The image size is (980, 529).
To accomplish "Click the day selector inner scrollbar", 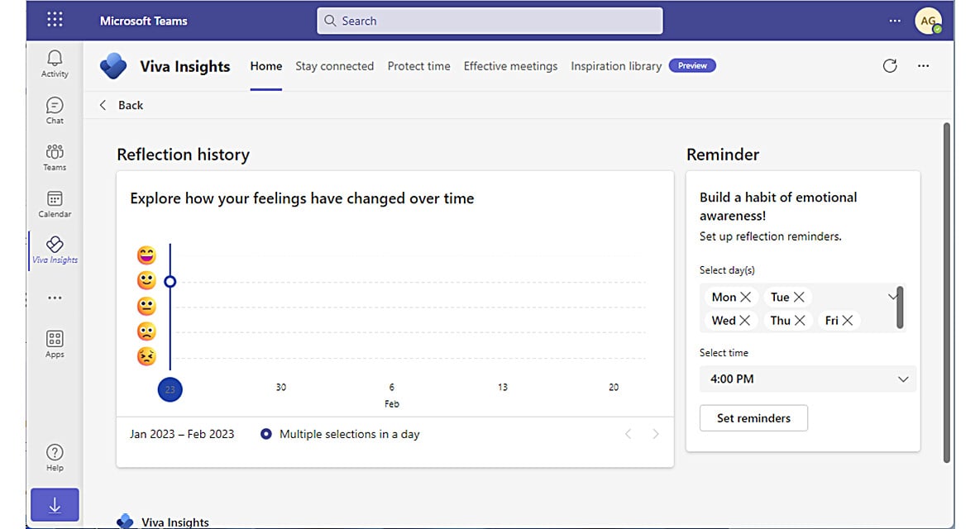I will (900, 307).
